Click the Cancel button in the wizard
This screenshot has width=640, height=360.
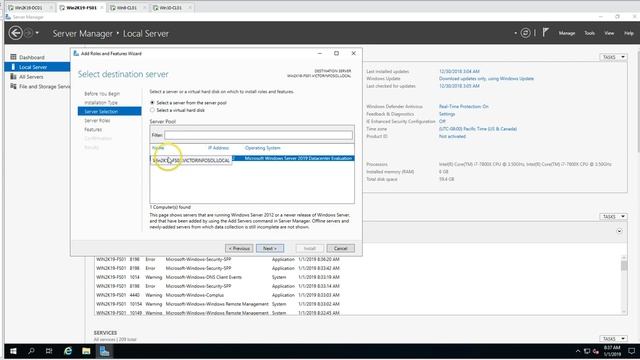coord(340,248)
